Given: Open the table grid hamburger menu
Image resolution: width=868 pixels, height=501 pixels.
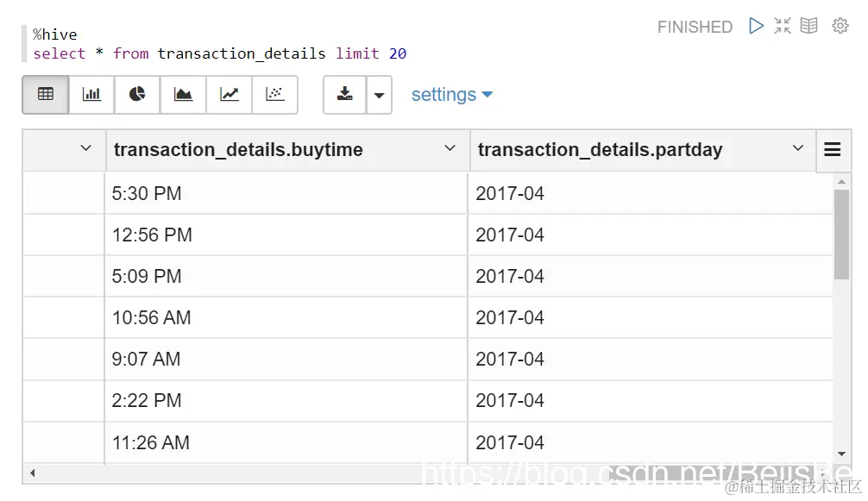Looking at the screenshot, I should pos(833,149).
